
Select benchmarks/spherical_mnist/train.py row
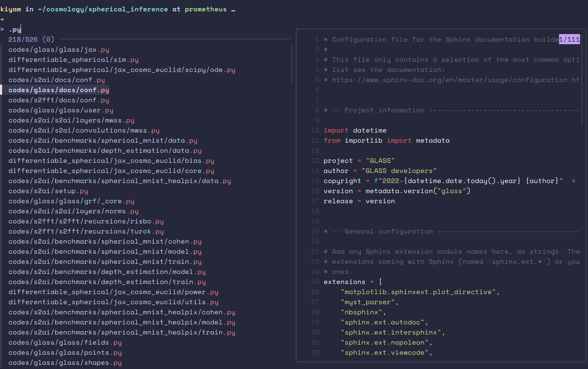coord(105,262)
